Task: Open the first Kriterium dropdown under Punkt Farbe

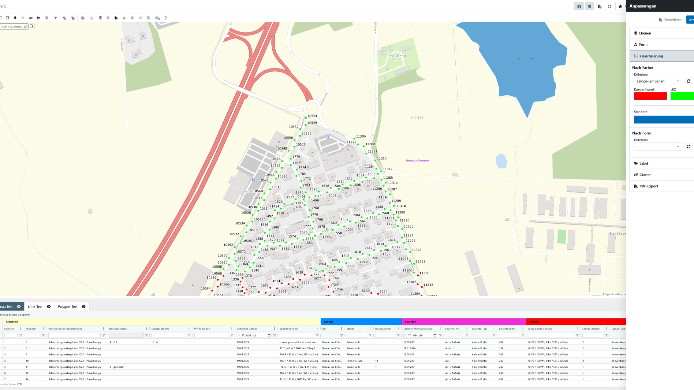Action: tap(658, 81)
